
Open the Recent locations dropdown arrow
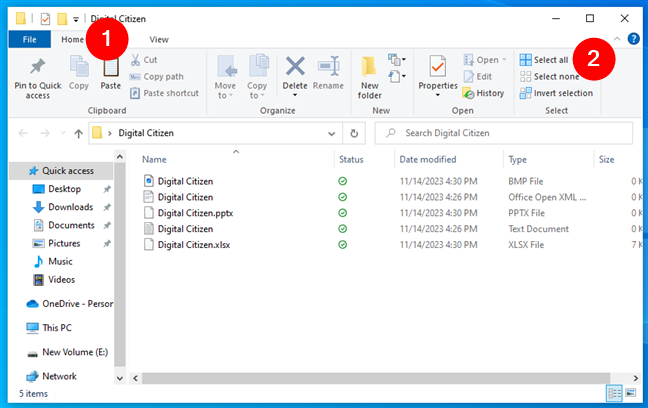[x=63, y=133]
